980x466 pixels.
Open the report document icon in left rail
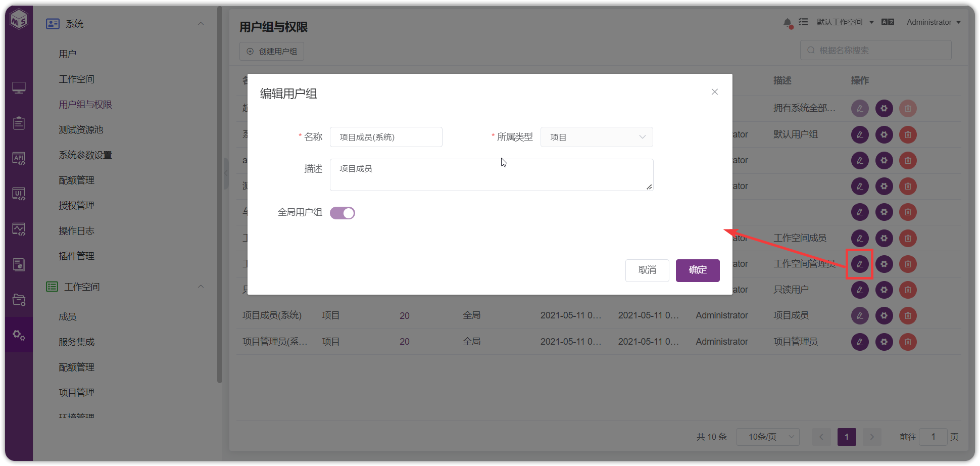click(19, 264)
